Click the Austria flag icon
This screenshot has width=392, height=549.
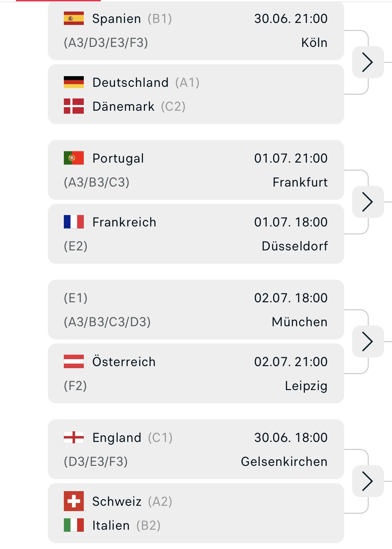pos(73,361)
